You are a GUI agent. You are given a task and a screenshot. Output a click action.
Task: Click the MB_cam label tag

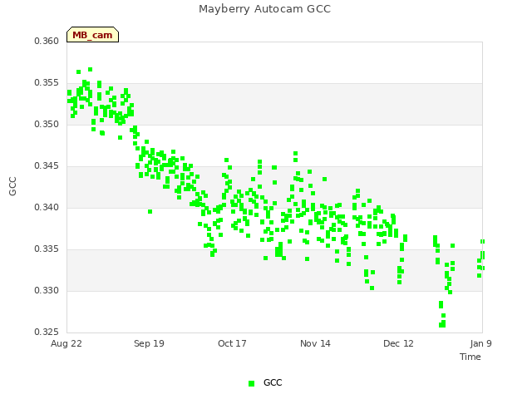tap(92, 35)
